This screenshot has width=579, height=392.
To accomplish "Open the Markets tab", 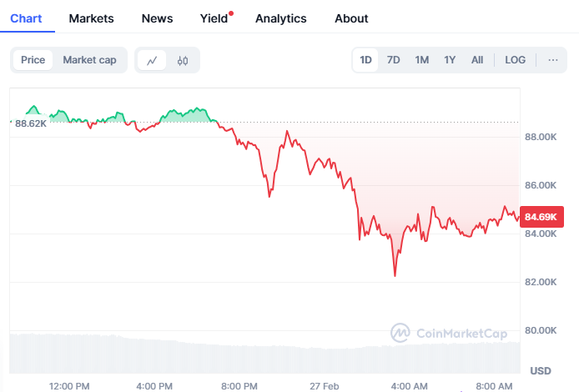I will 92,18.
